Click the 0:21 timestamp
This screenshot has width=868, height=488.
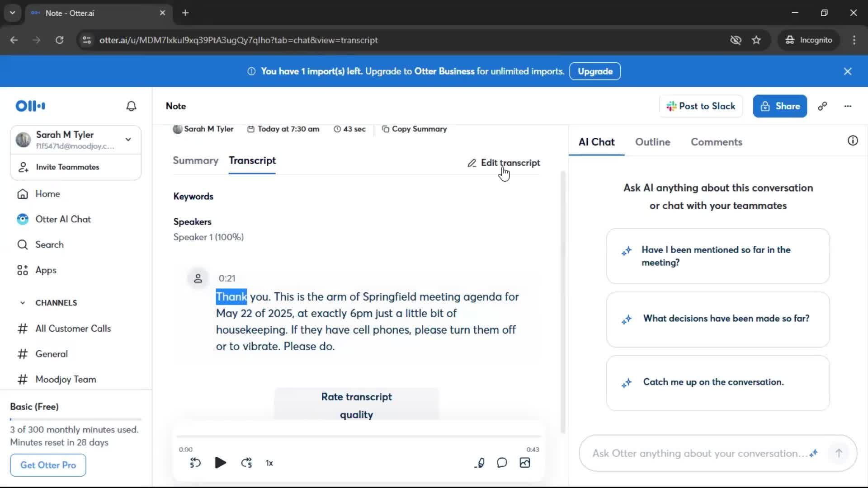pos(227,278)
